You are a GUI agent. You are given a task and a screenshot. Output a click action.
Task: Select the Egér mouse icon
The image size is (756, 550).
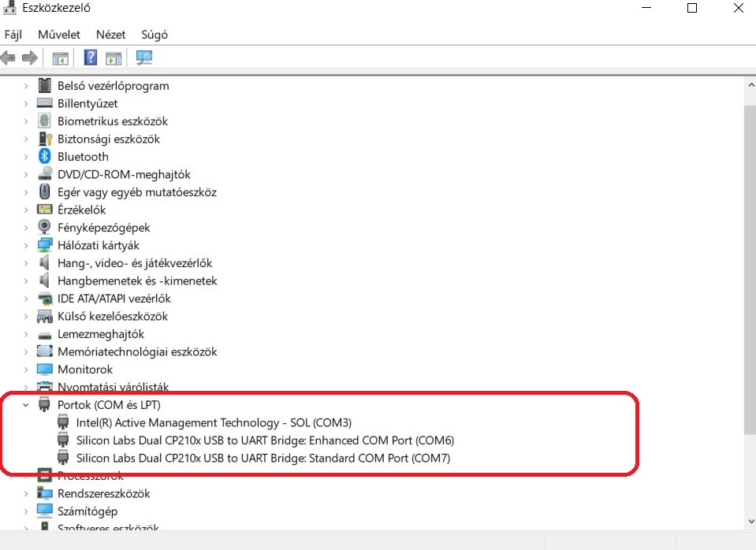click(x=44, y=191)
